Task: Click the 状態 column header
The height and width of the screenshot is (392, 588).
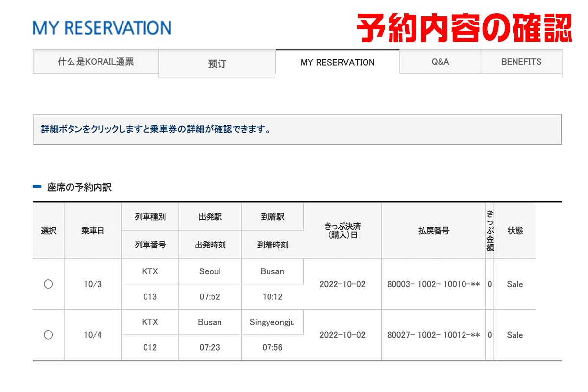Action: coord(515,231)
